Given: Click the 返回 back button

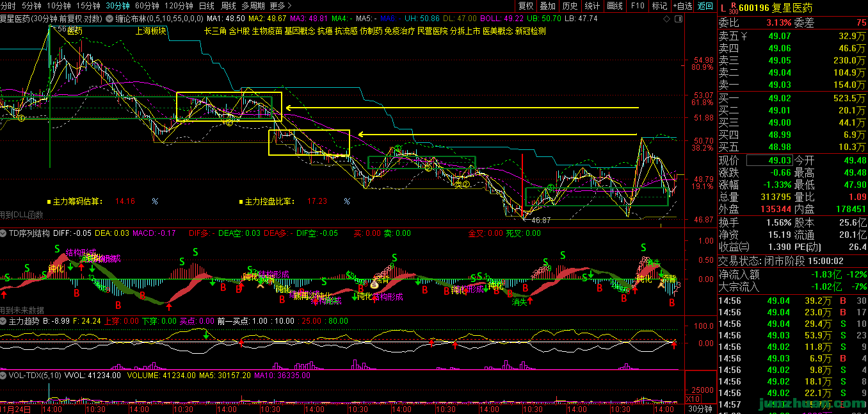Looking at the screenshot, I should tap(705, 6).
